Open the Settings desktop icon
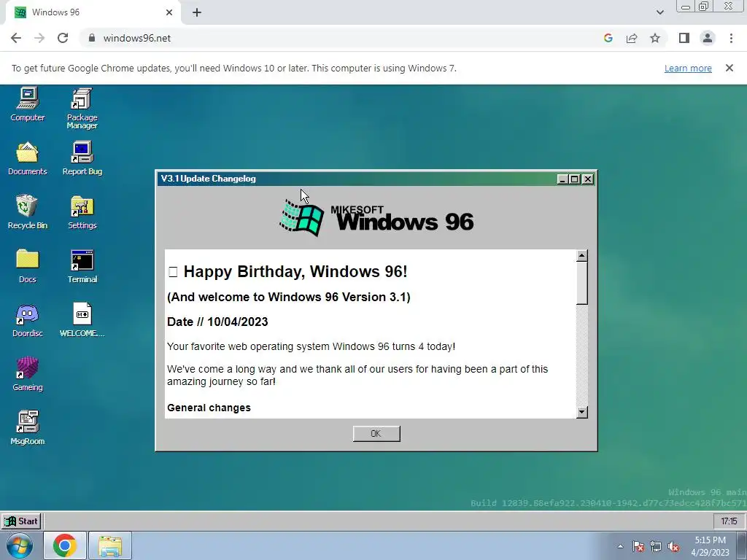The height and width of the screenshot is (560, 747). [82, 212]
